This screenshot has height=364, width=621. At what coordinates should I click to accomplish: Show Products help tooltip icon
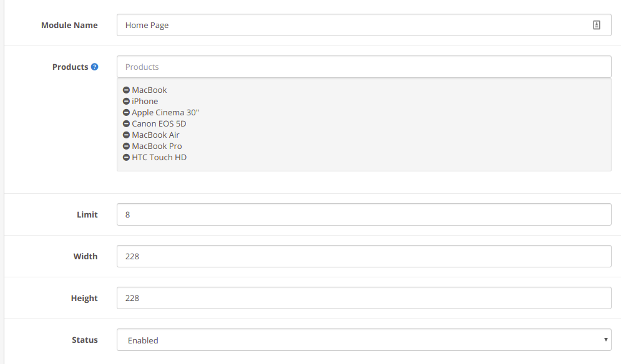95,67
